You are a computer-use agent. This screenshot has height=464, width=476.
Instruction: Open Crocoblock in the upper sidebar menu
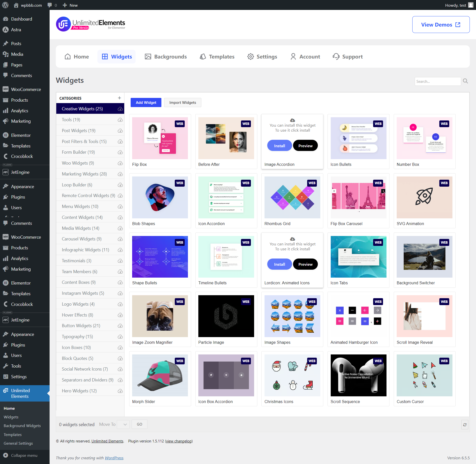tap(22, 156)
